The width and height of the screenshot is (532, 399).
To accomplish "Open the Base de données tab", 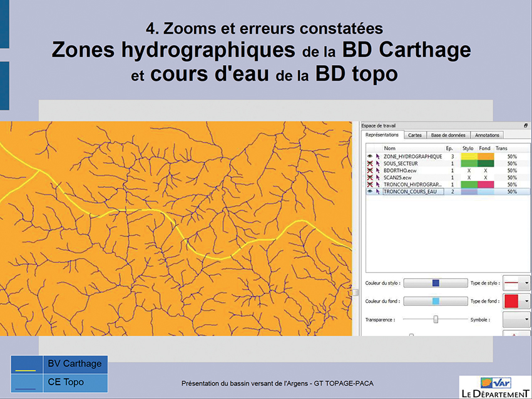I will pyautogui.click(x=448, y=135).
